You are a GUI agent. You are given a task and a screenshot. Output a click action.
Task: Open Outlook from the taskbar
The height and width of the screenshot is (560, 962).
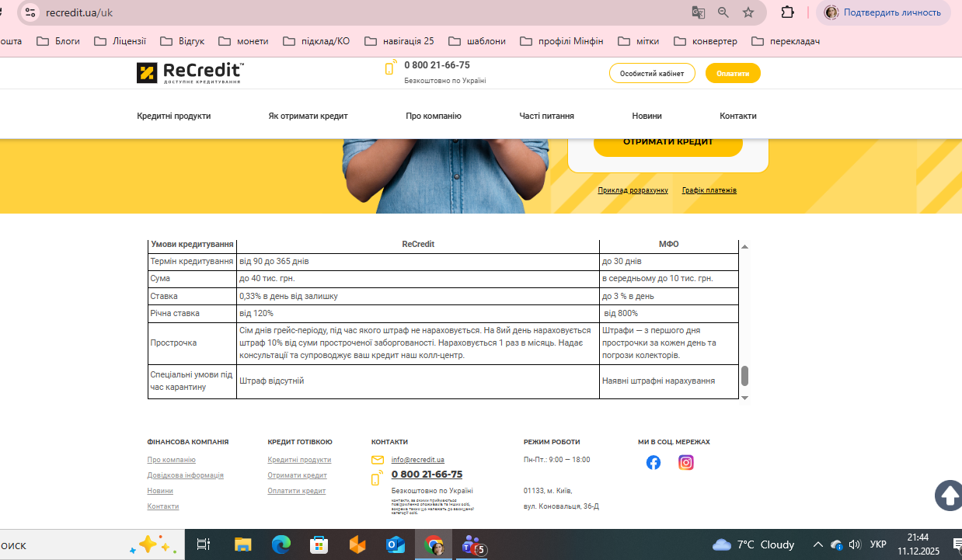coord(396,545)
